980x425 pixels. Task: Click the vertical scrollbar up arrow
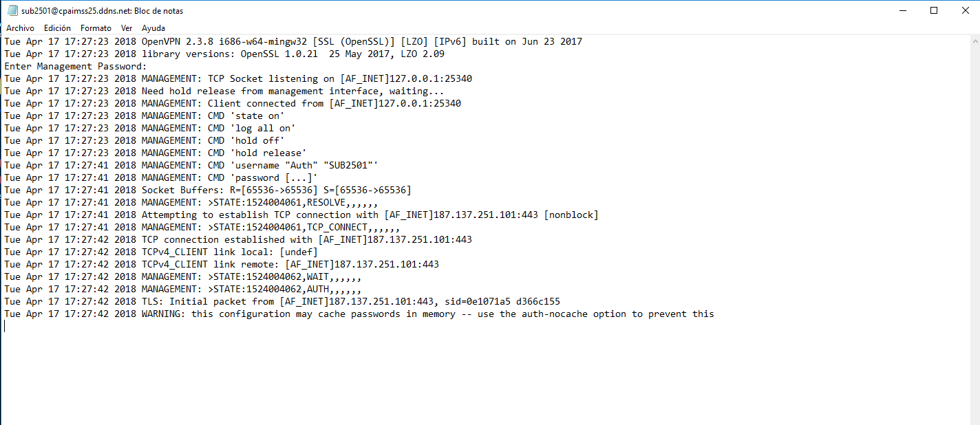tap(973, 41)
